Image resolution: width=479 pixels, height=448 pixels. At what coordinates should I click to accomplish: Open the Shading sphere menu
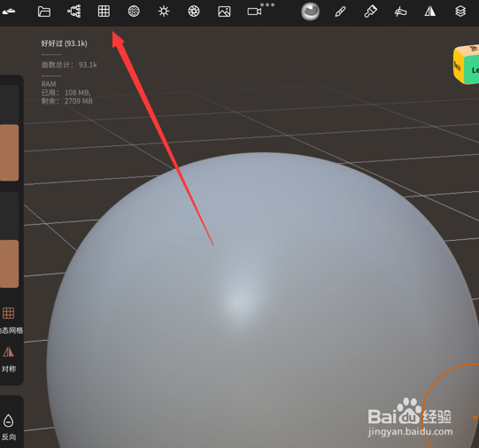(134, 12)
